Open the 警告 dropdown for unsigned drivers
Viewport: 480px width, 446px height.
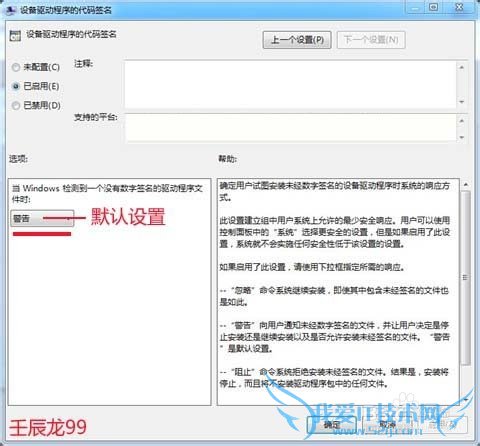click(x=42, y=219)
